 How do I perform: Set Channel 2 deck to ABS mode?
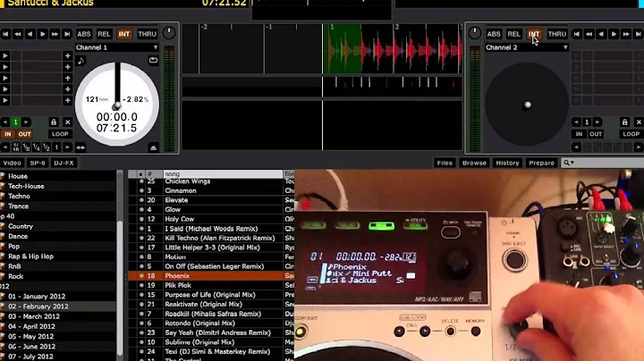coord(494,34)
